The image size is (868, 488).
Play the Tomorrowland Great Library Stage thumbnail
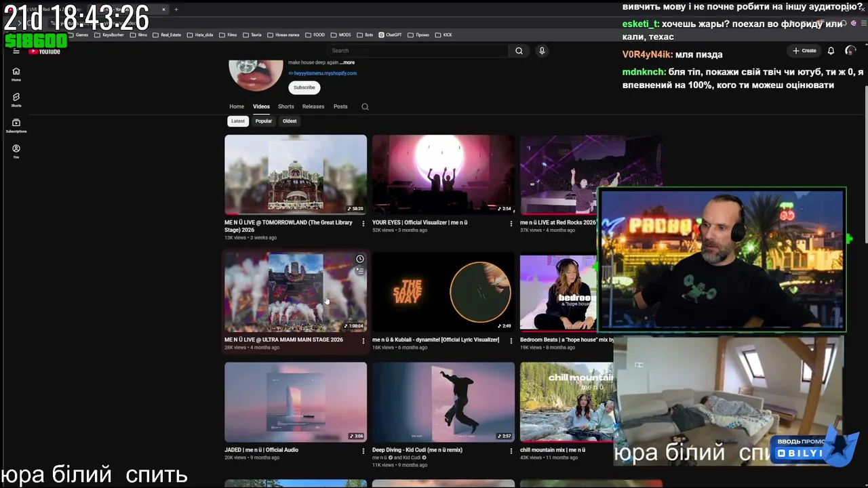point(296,174)
